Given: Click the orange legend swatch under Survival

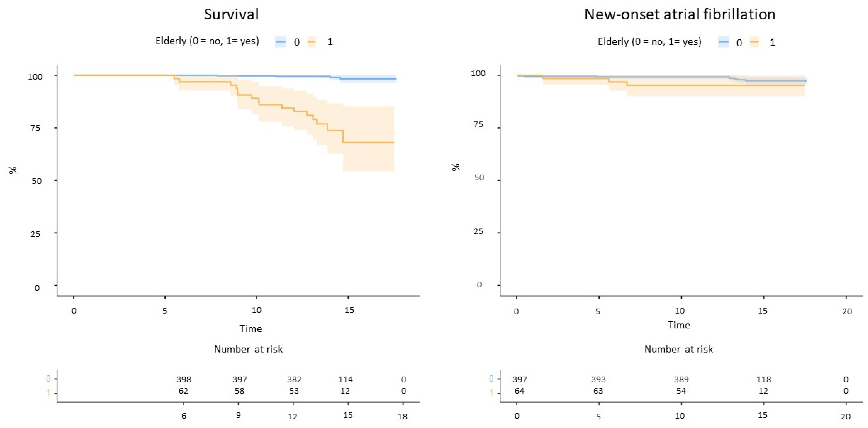Looking at the screenshot, I should point(312,42).
